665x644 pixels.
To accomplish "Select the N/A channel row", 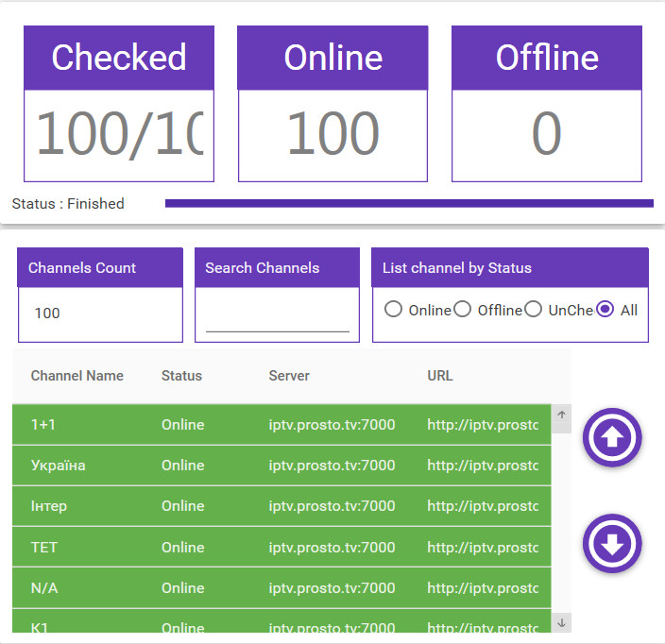I will point(281,587).
